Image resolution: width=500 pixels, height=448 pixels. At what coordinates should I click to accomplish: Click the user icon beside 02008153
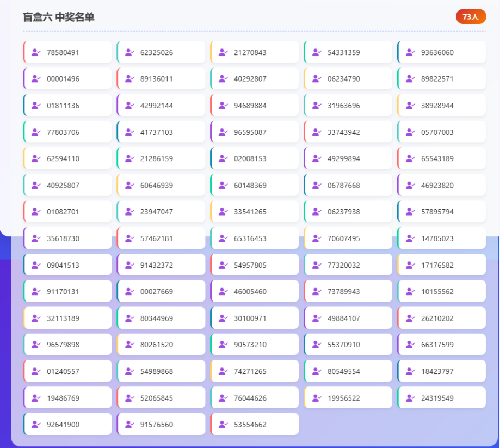point(223,158)
